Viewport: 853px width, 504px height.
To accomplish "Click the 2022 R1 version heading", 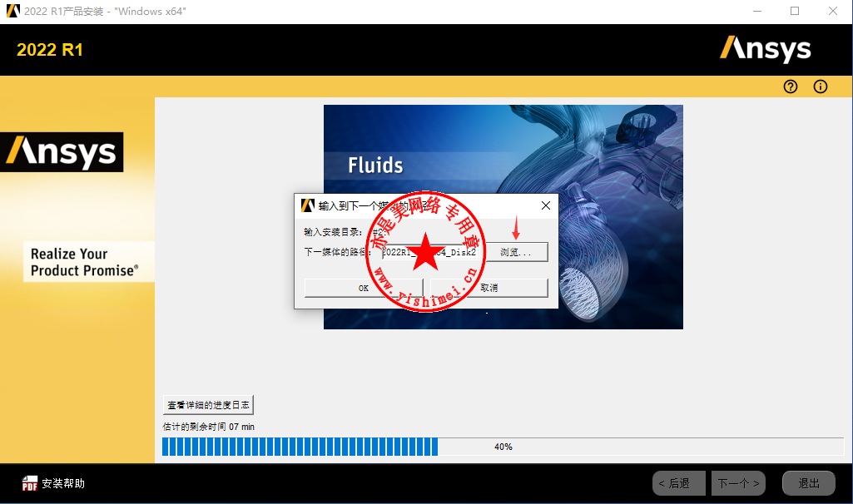I will tap(50, 50).
